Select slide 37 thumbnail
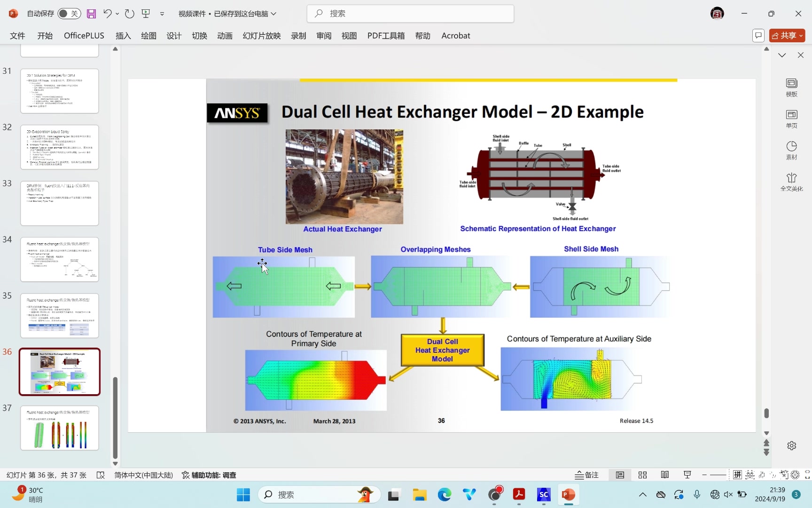Viewport: 812px width, 508px height. pyautogui.click(x=60, y=428)
